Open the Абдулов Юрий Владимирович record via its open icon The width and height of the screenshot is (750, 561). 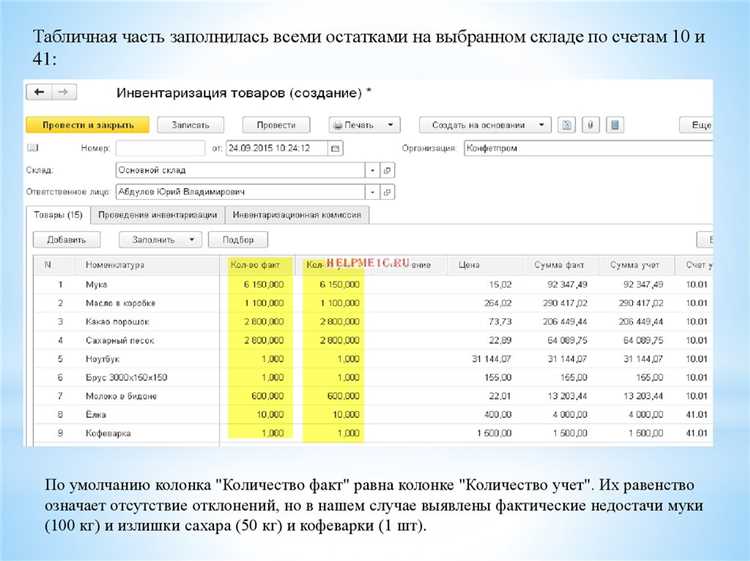[387, 192]
